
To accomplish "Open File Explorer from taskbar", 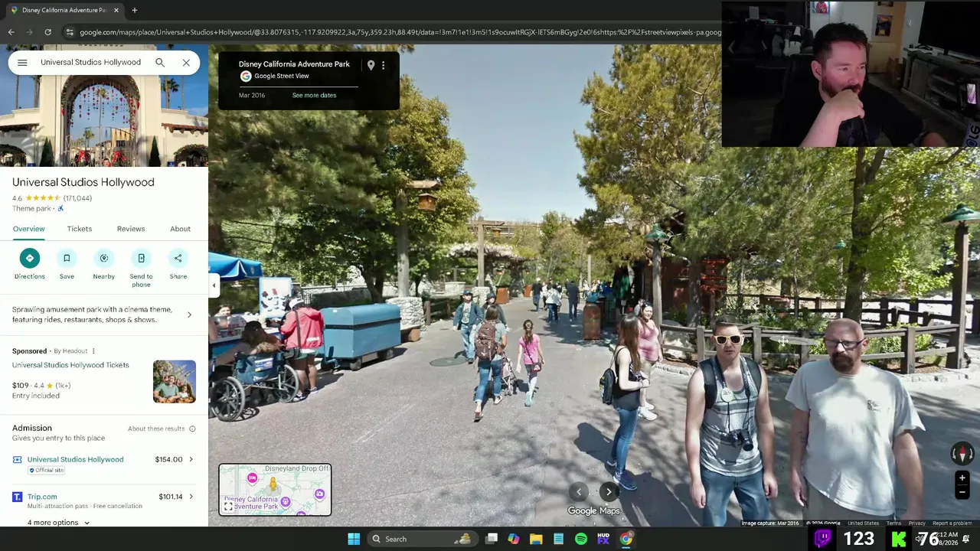I will (x=536, y=539).
